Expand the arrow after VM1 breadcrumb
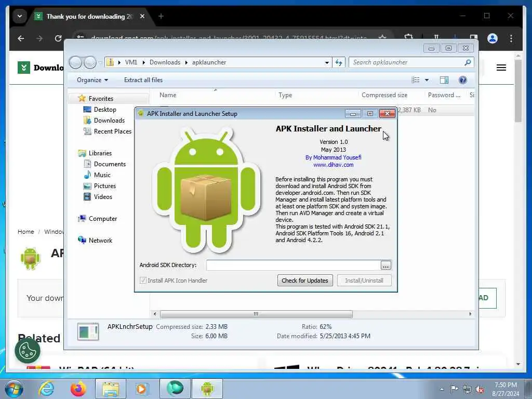 [x=143, y=62]
